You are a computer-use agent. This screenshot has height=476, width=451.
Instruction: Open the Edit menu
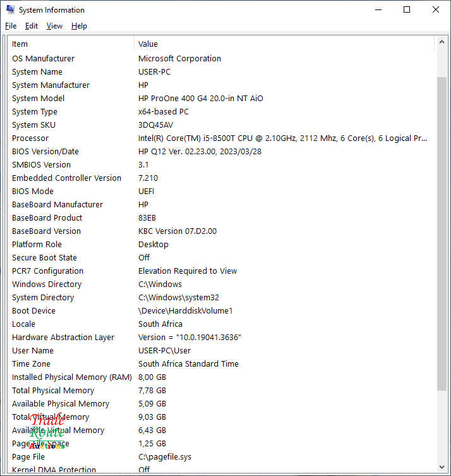click(x=31, y=26)
